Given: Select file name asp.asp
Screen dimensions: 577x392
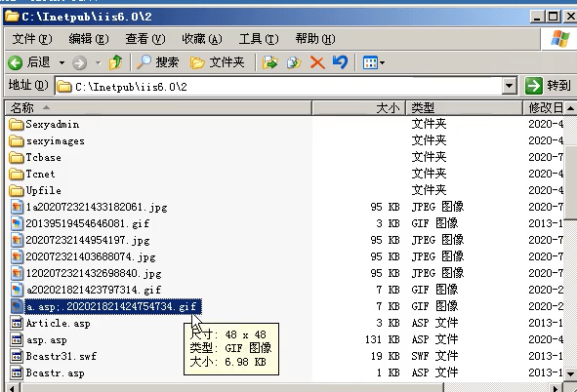Looking at the screenshot, I should click(x=47, y=340).
